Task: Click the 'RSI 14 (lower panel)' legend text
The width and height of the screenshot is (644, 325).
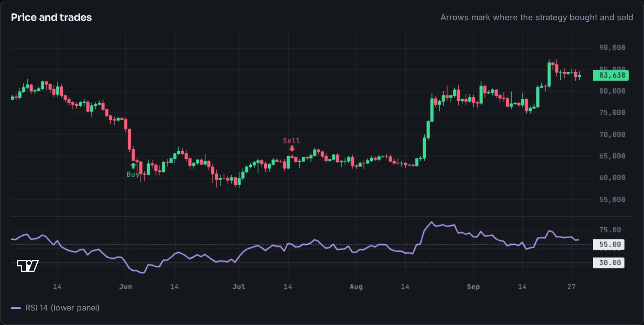Action: pos(62,308)
